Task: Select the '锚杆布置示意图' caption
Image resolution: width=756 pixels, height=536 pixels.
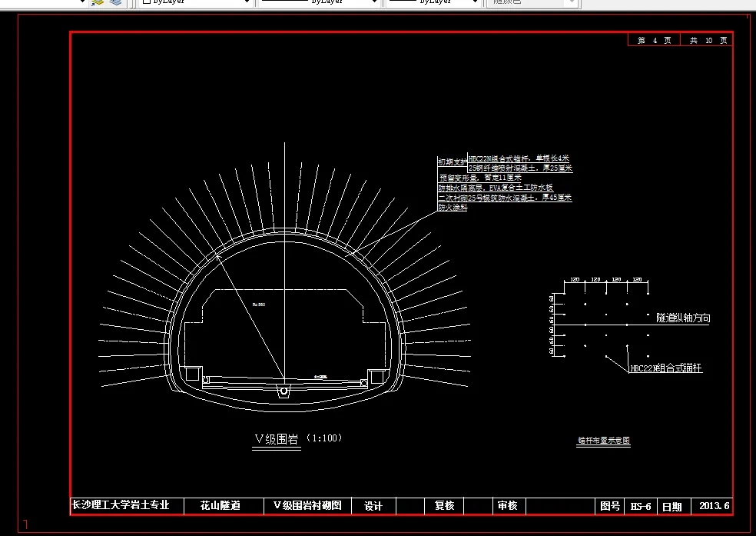Action: point(604,441)
